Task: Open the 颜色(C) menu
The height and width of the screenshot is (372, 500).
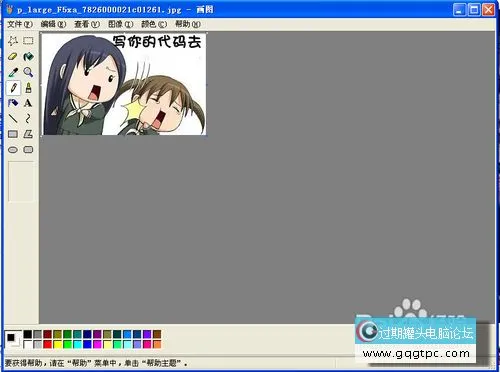Action: tap(154, 24)
